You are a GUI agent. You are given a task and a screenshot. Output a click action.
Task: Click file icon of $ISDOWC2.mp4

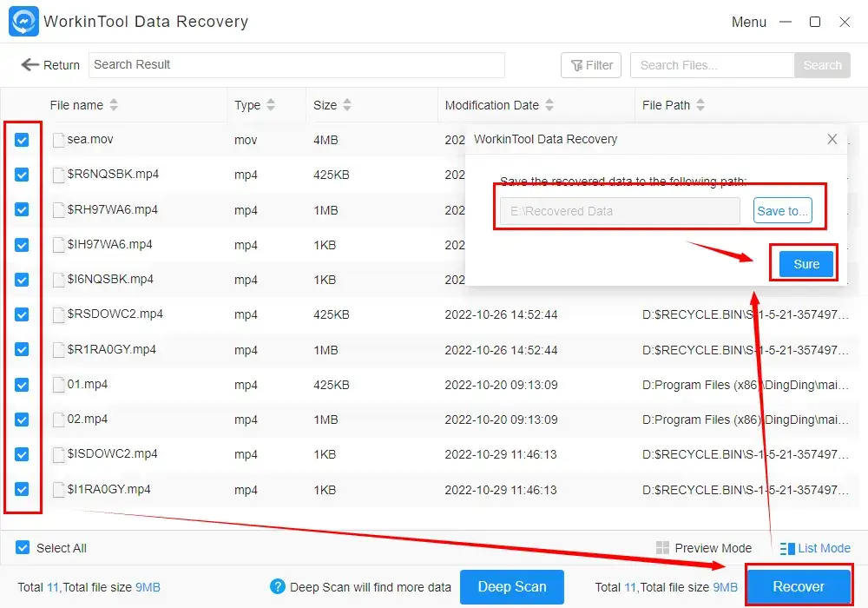point(58,454)
